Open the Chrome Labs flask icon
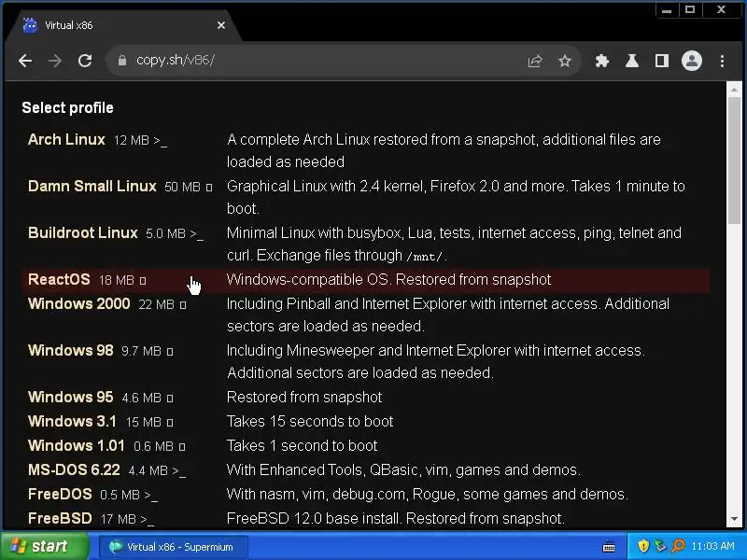 (x=632, y=61)
